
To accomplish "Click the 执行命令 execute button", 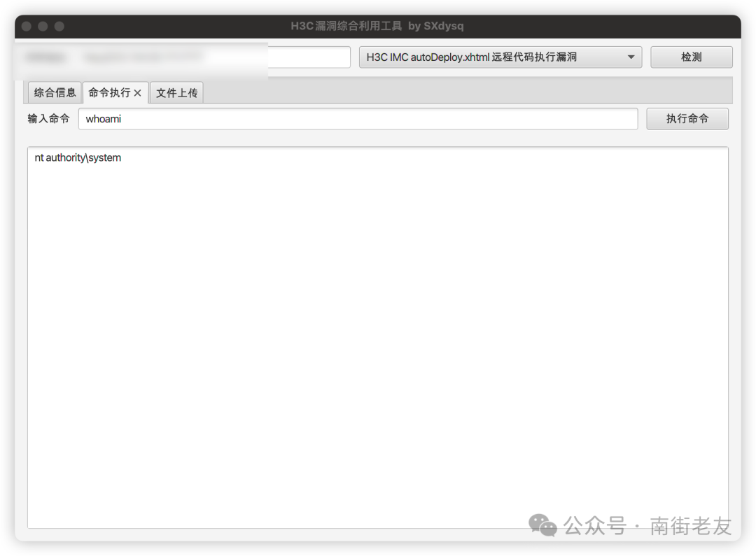I will [687, 119].
